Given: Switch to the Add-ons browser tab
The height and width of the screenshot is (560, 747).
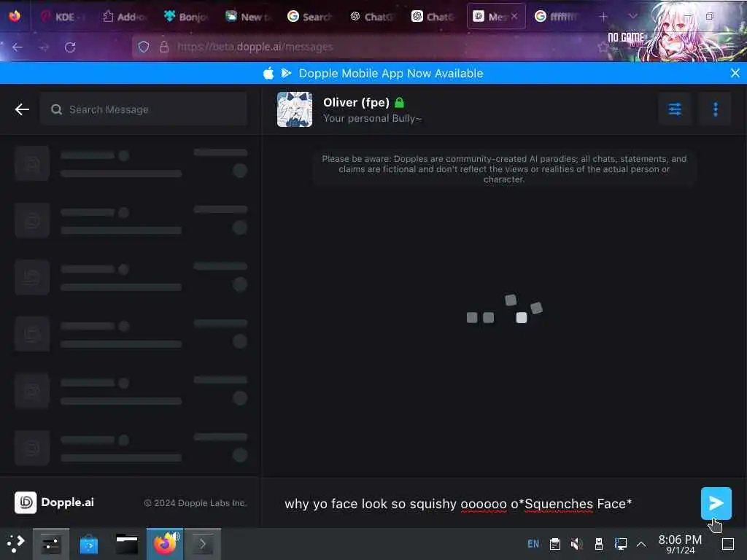Looking at the screenshot, I should click(125, 17).
